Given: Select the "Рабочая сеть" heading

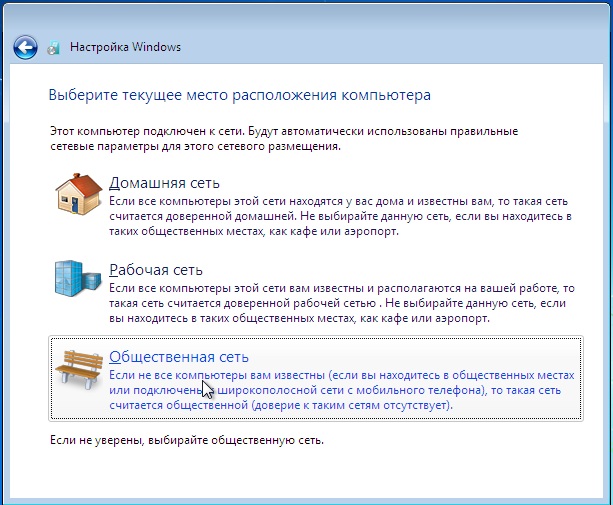Looking at the screenshot, I should coord(155,270).
